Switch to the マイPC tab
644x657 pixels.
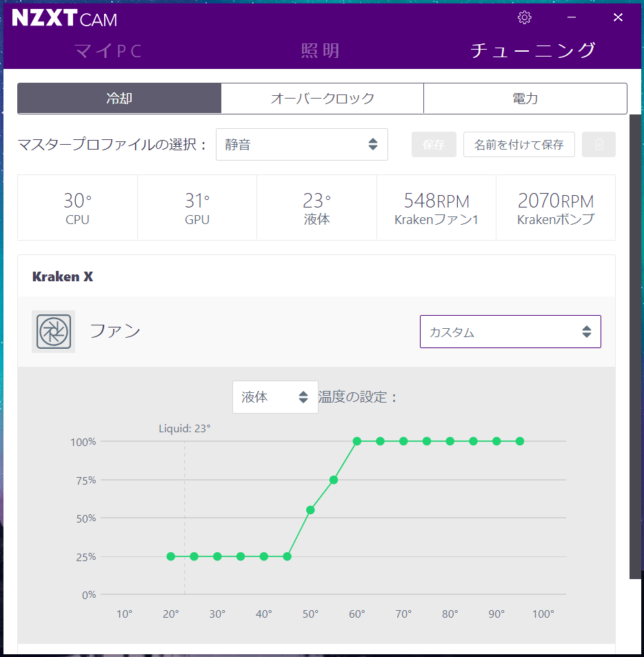point(108,51)
